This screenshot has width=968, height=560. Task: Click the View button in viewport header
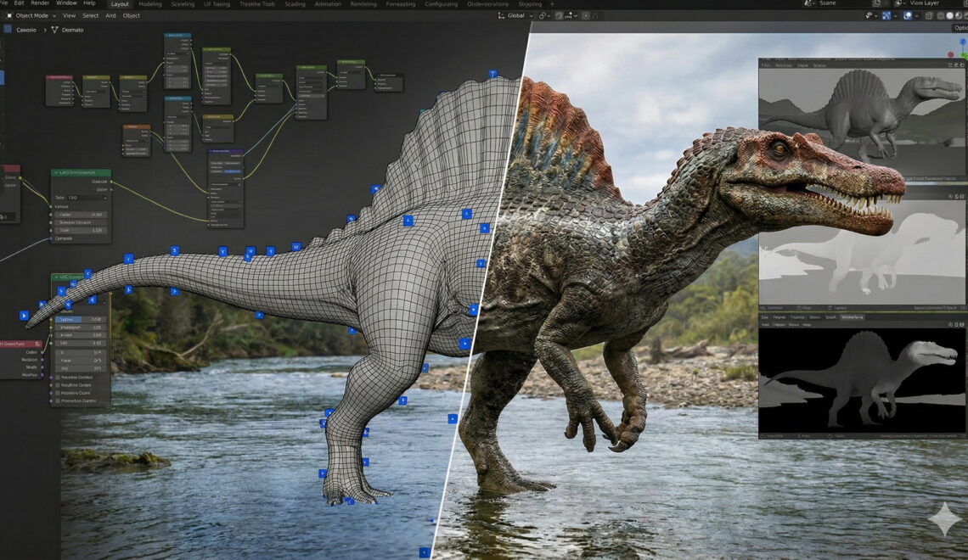point(69,15)
